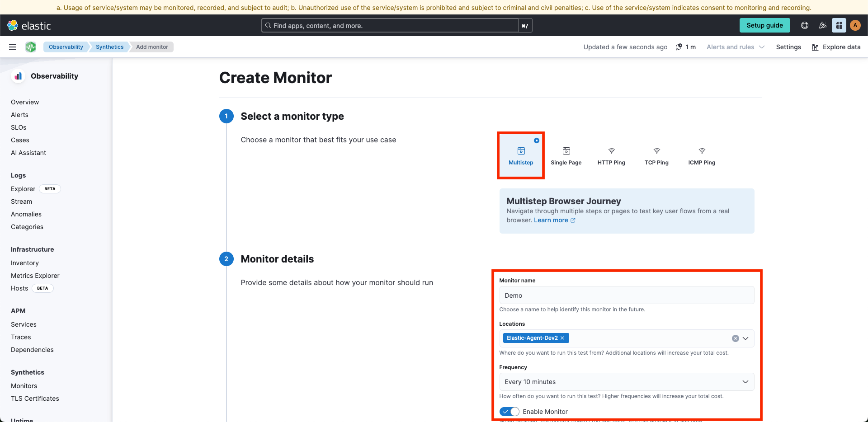Screen dimensions: 868x422
Task: Remove Elastic-Agent-Dev2 location tag
Action: (x=562, y=338)
